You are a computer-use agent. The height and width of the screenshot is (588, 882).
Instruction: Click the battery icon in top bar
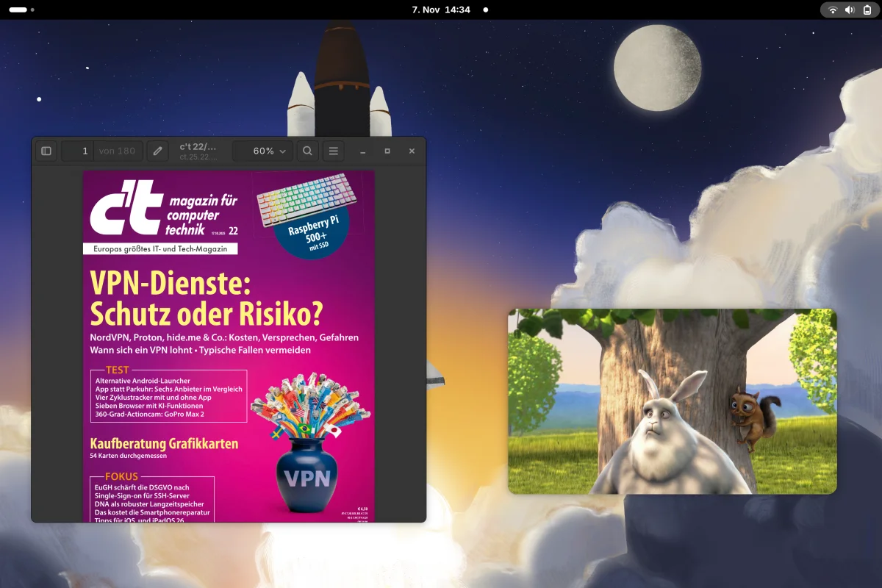pos(867,10)
